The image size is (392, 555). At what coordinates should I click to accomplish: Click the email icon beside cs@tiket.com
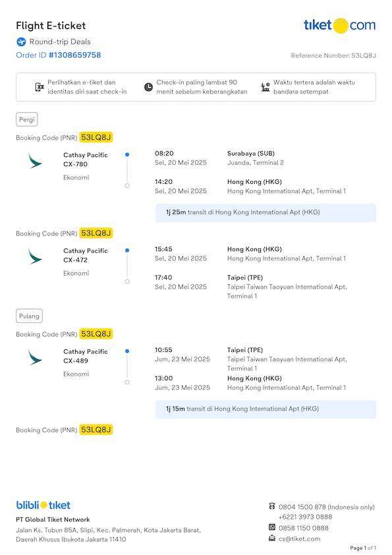click(271, 539)
